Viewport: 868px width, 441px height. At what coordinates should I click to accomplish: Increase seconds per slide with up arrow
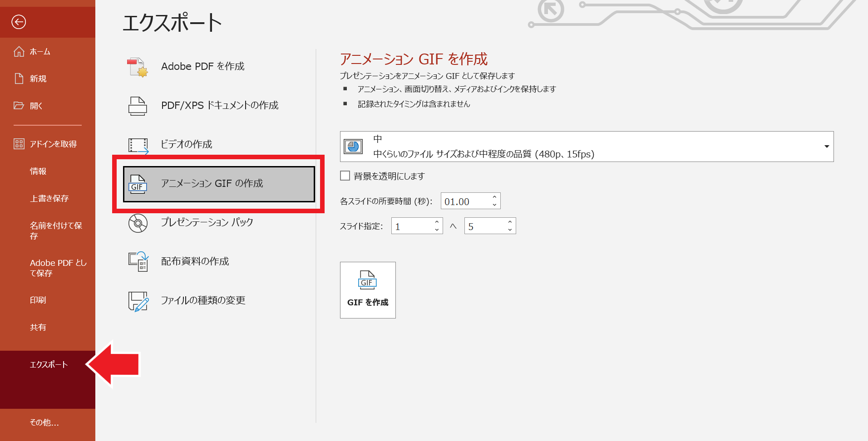pos(494,197)
